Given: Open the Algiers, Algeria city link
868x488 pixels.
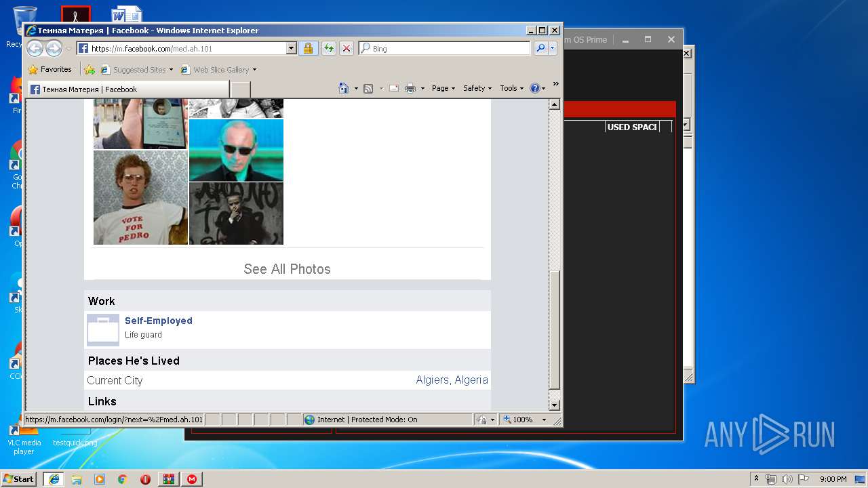Looking at the screenshot, I should (452, 380).
